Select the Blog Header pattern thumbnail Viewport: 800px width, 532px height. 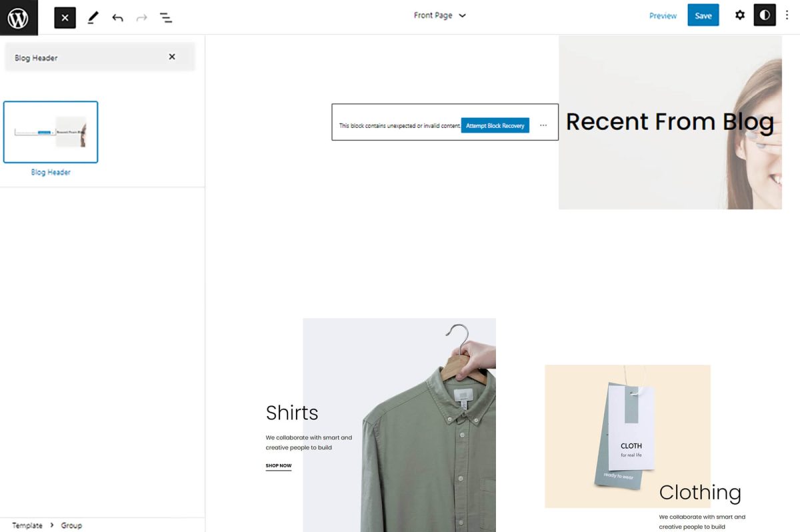tap(51, 131)
